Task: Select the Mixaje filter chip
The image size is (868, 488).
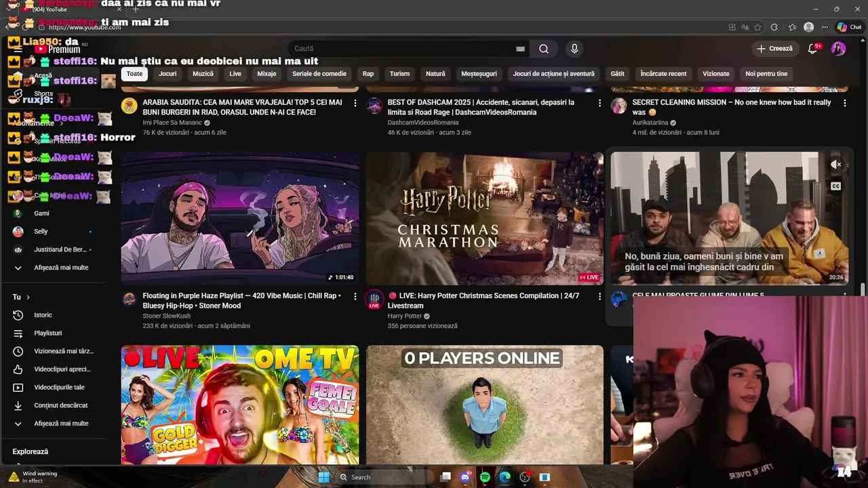Action: click(x=267, y=74)
